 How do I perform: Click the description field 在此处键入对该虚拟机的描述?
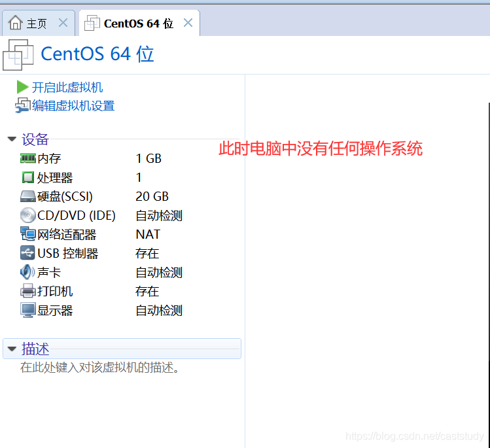click(100, 368)
